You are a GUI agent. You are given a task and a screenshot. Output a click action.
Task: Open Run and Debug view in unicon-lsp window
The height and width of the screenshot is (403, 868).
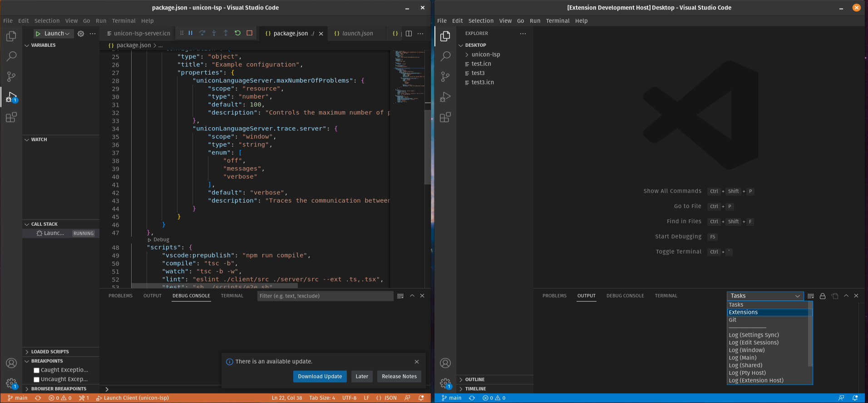pos(11,97)
